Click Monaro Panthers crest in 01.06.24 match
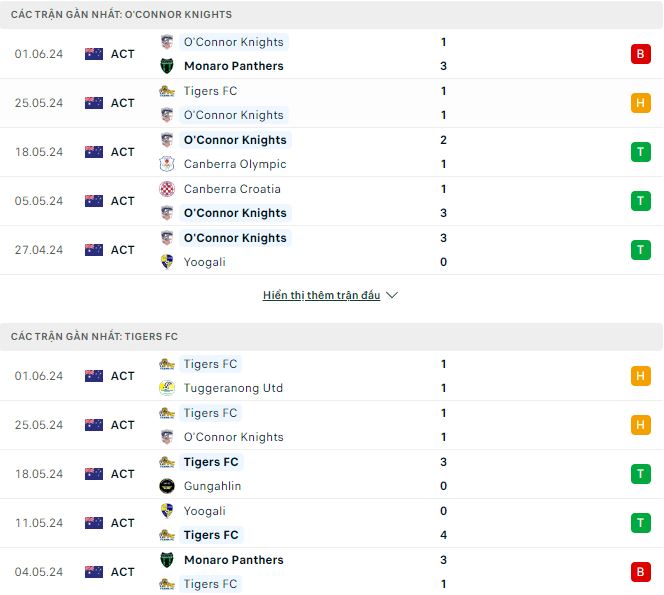 [167, 66]
